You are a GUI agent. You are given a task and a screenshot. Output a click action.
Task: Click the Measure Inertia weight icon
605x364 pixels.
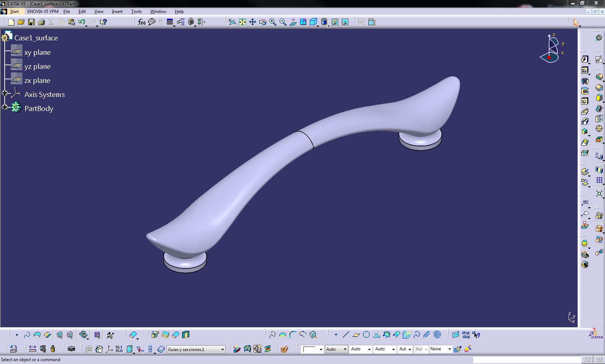click(53, 349)
